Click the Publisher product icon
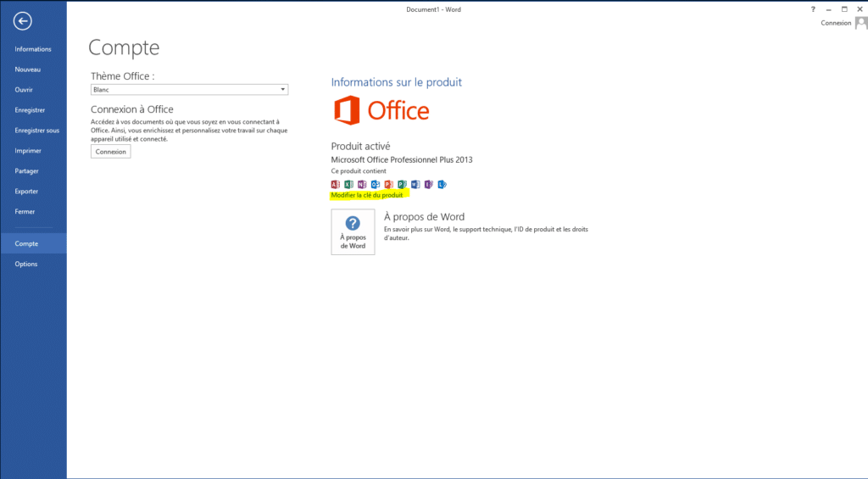 [402, 184]
